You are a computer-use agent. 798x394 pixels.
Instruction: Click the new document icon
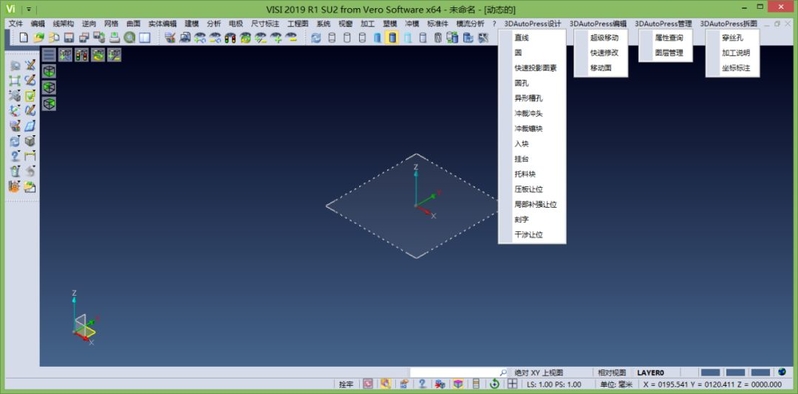[24, 38]
